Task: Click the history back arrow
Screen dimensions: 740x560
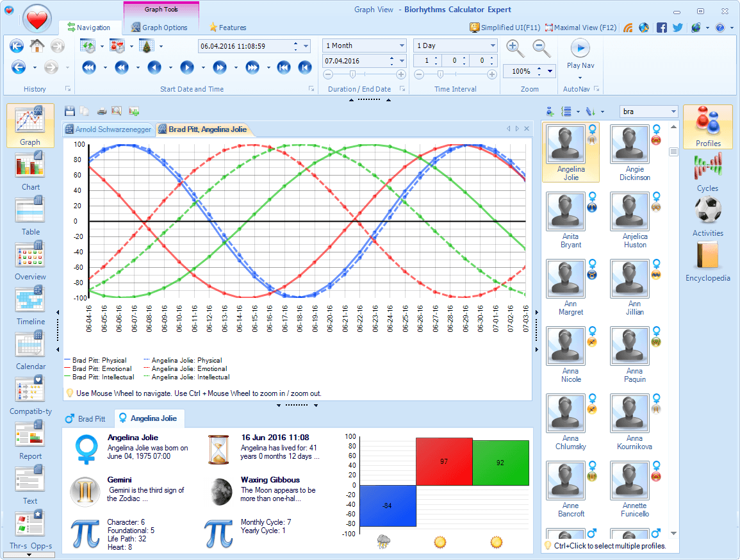Action: [x=19, y=67]
